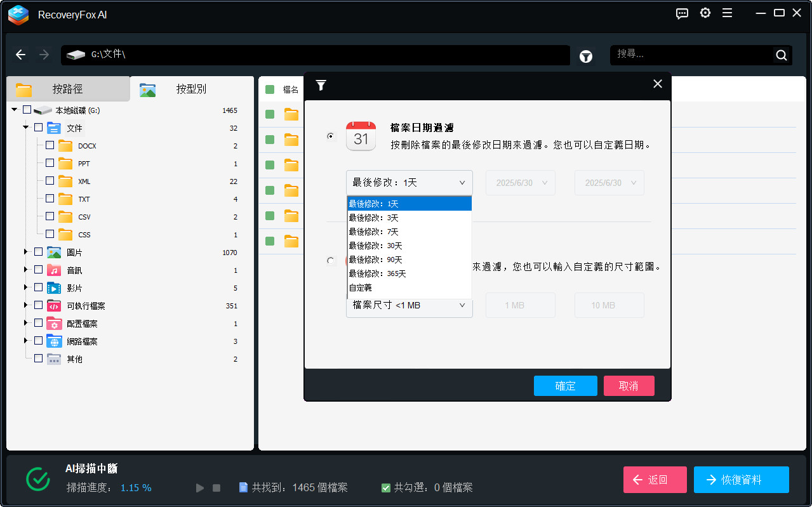812x507 pixels.
Task: Open settings gear icon in title bar
Action: click(705, 13)
